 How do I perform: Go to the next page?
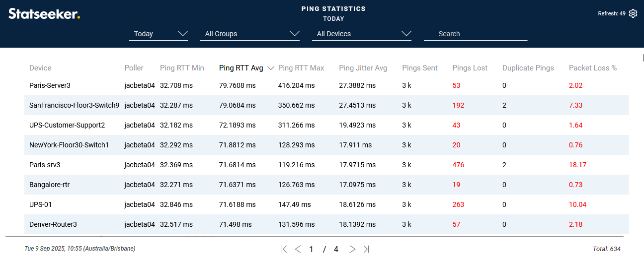click(352, 249)
